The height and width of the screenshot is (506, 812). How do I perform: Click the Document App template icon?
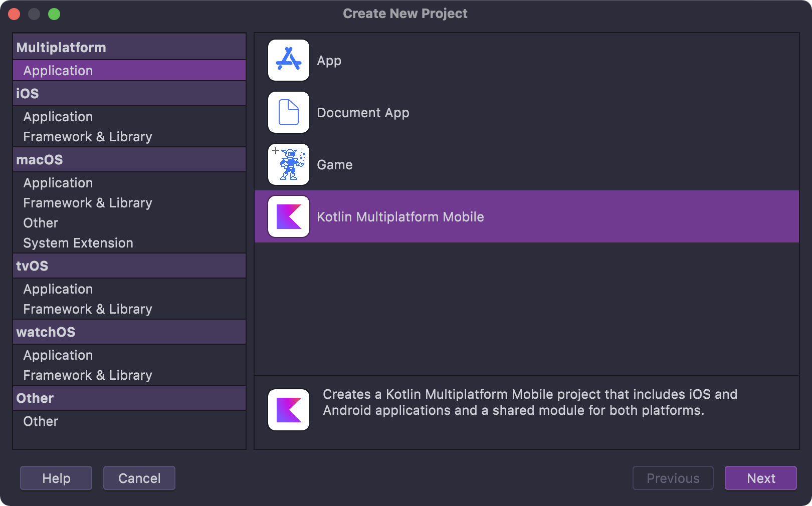click(289, 112)
